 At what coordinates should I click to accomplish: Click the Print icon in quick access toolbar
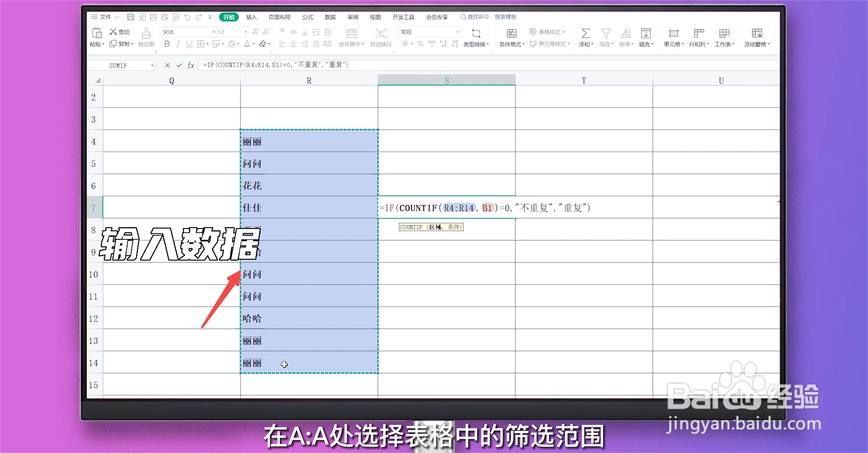tap(153, 17)
